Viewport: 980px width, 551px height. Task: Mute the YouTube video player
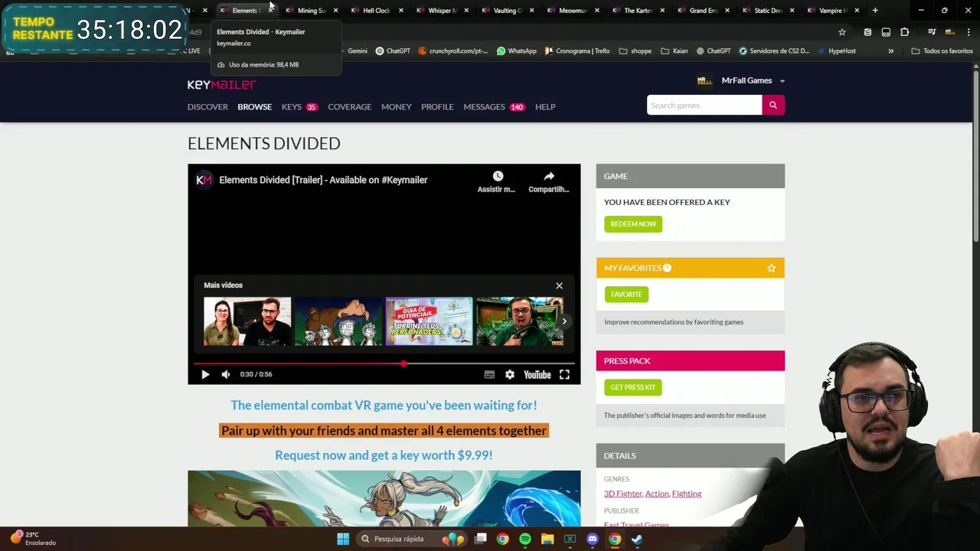pyautogui.click(x=226, y=374)
